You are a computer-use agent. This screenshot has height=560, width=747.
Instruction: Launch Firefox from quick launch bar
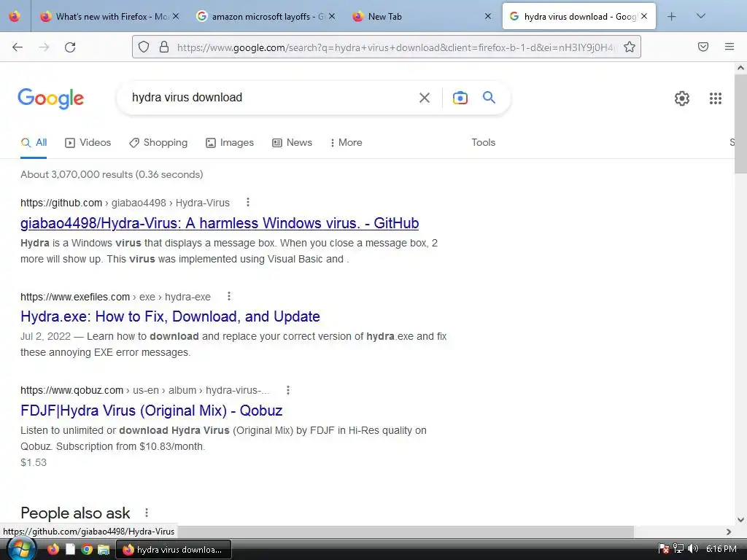[53, 550]
